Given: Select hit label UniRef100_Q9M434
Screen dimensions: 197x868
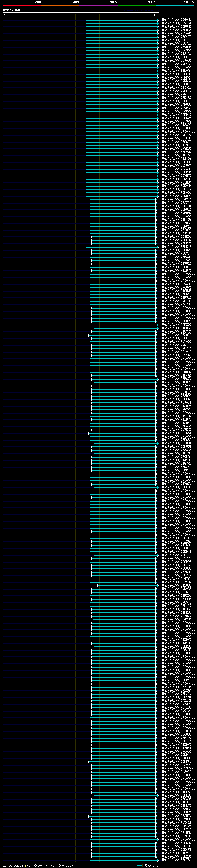Looking at the screenshot, I should click(x=176, y=64).
